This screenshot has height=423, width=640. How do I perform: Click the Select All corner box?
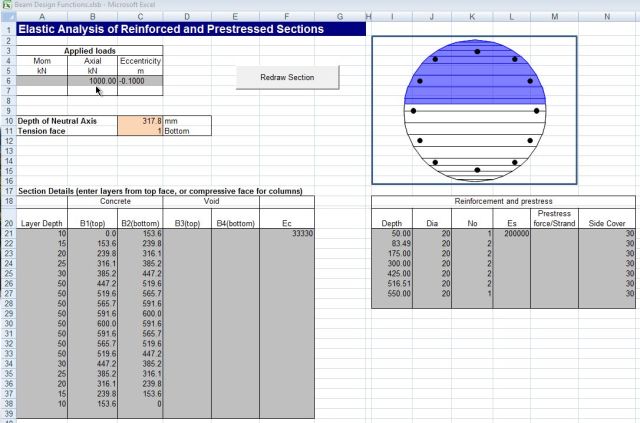pos(9,17)
